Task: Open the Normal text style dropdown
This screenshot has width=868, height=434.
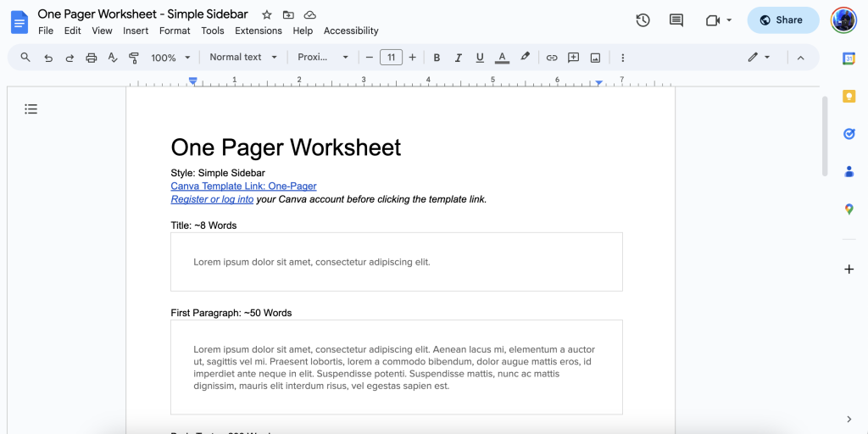Action: (243, 57)
